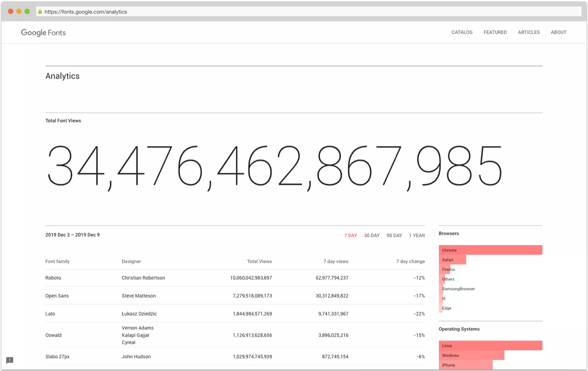Switch to the 90 DAY range
Image resolution: width=588 pixels, height=371 pixels.
pyautogui.click(x=394, y=236)
